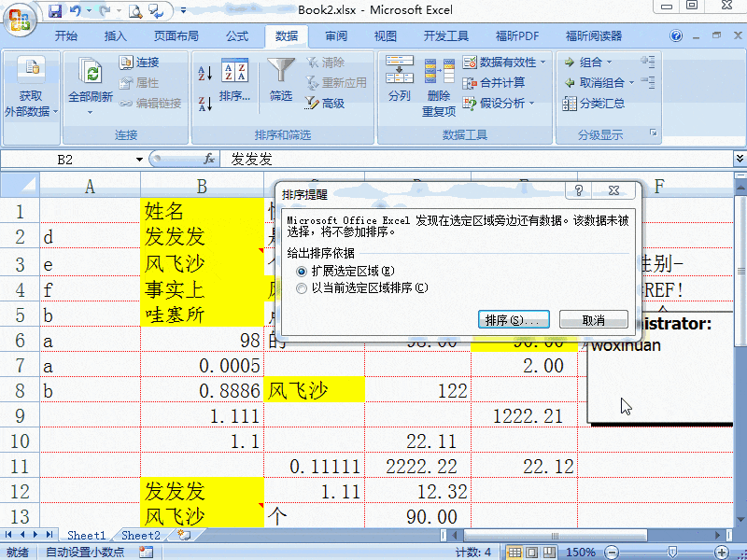
Task: Switch to the 公式 ribbon tab
Action: tap(236, 36)
